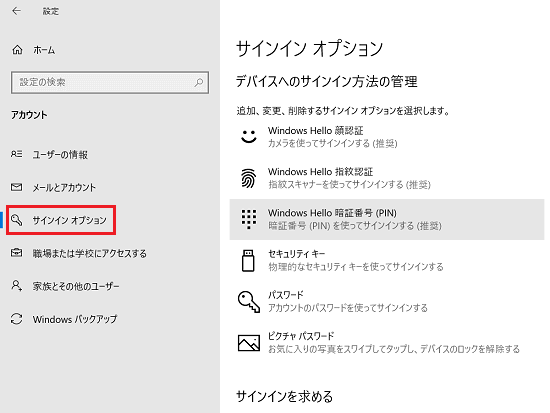
Task: Expand Windows Hello 指紋認証 option
Action: tap(387, 178)
